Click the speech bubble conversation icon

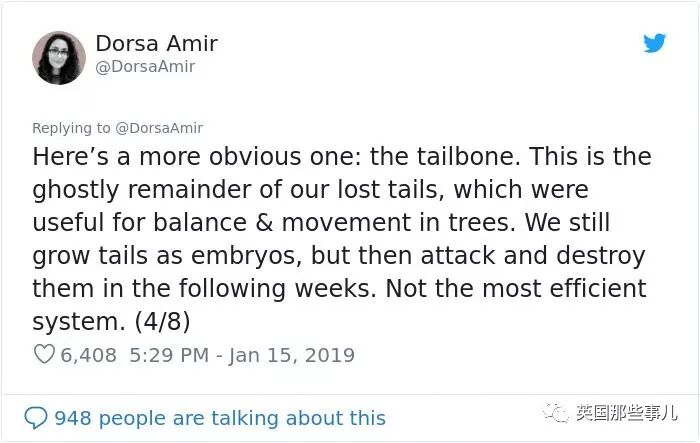pyautogui.click(x=36, y=418)
